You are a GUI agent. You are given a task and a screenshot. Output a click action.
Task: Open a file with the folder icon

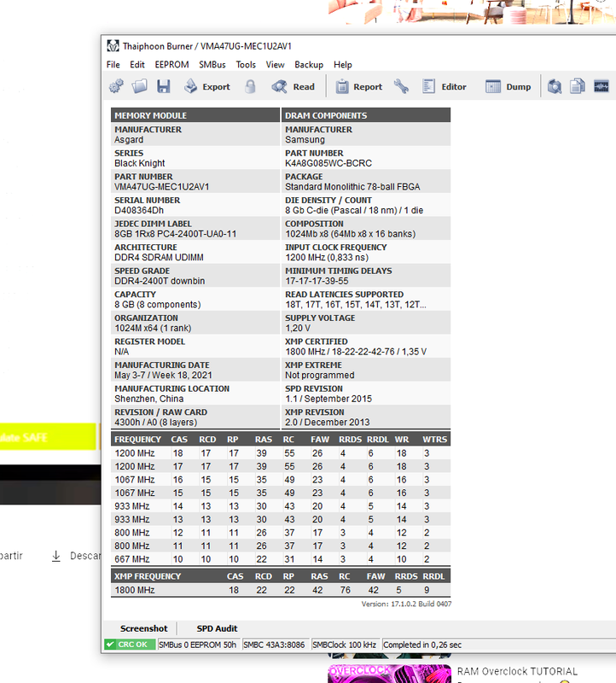tap(140, 86)
